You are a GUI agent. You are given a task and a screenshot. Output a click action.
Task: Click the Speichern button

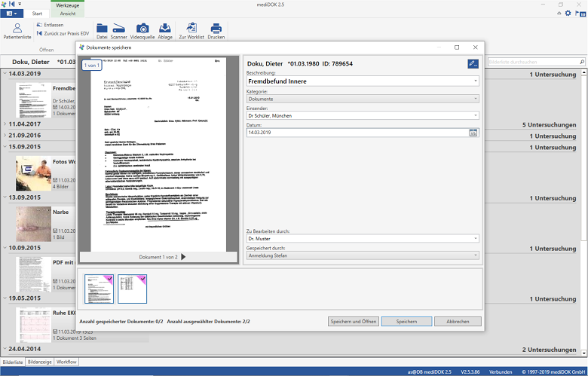(406, 322)
